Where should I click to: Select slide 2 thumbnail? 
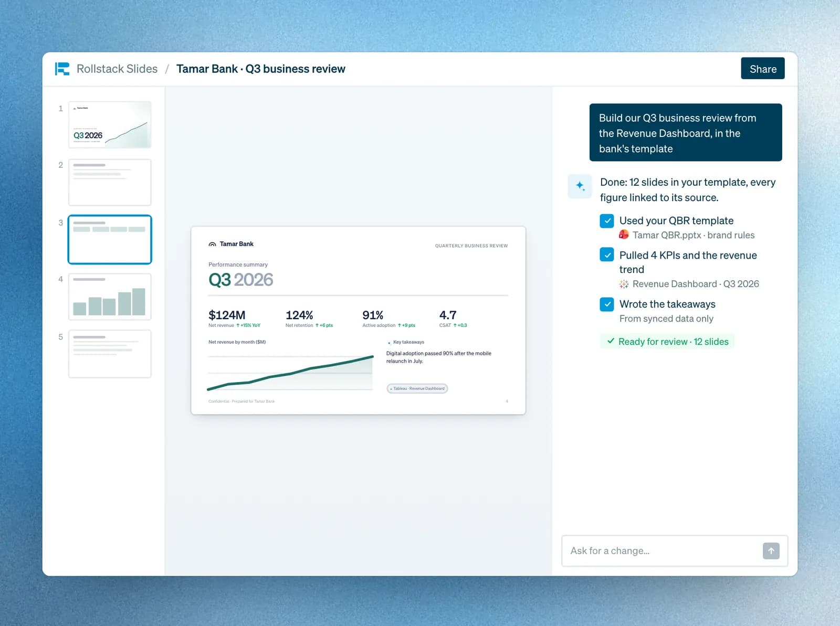pyautogui.click(x=110, y=182)
